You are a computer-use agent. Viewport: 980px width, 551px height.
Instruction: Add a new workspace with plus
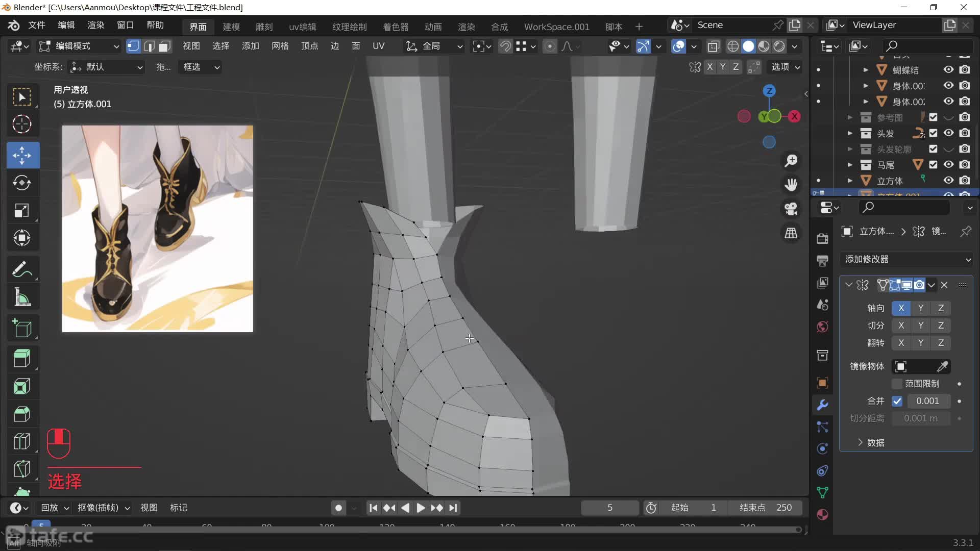[x=639, y=27]
